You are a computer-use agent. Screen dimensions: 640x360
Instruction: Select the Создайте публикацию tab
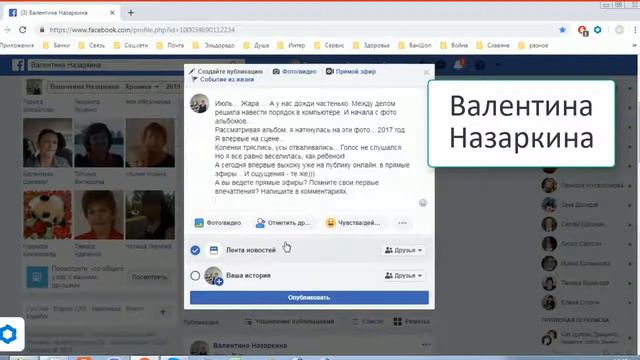(x=226, y=71)
